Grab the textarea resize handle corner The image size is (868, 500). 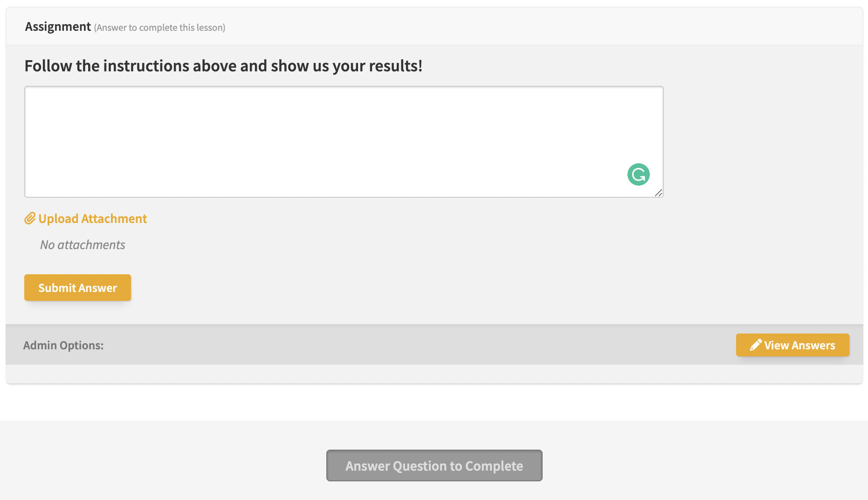658,193
